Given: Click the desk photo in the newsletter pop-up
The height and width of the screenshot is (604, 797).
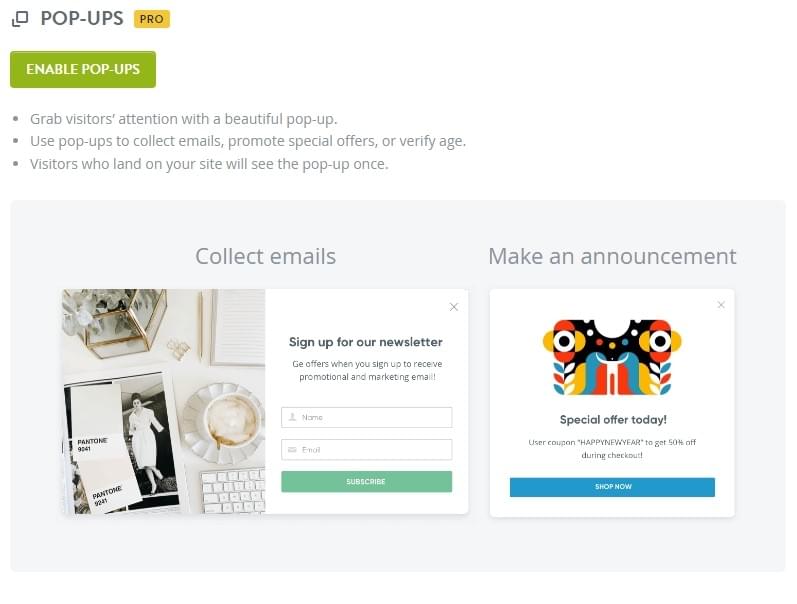Looking at the screenshot, I should 164,401.
